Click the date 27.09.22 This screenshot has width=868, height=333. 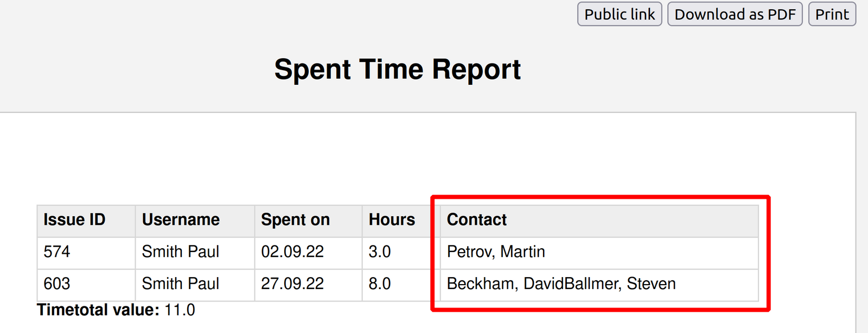click(292, 284)
